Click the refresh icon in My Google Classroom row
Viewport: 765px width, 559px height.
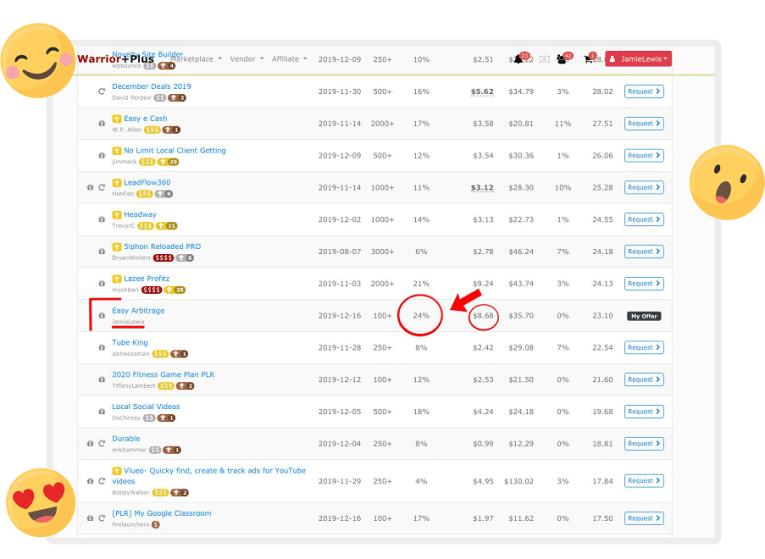(101, 518)
